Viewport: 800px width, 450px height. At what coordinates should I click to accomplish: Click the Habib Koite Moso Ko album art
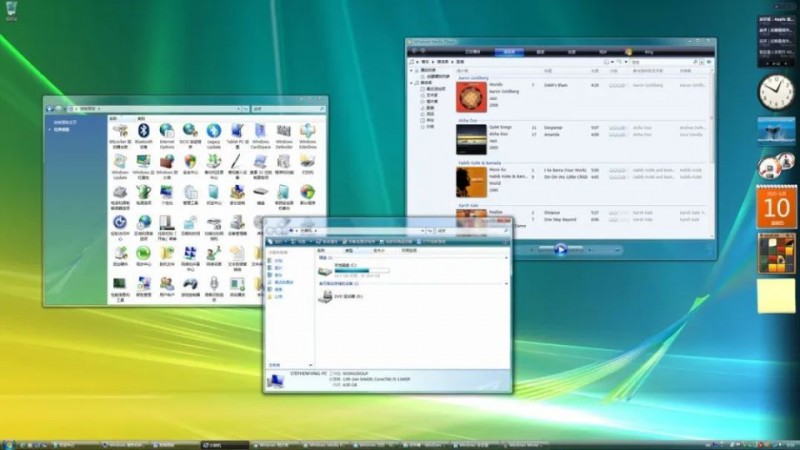(471, 181)
